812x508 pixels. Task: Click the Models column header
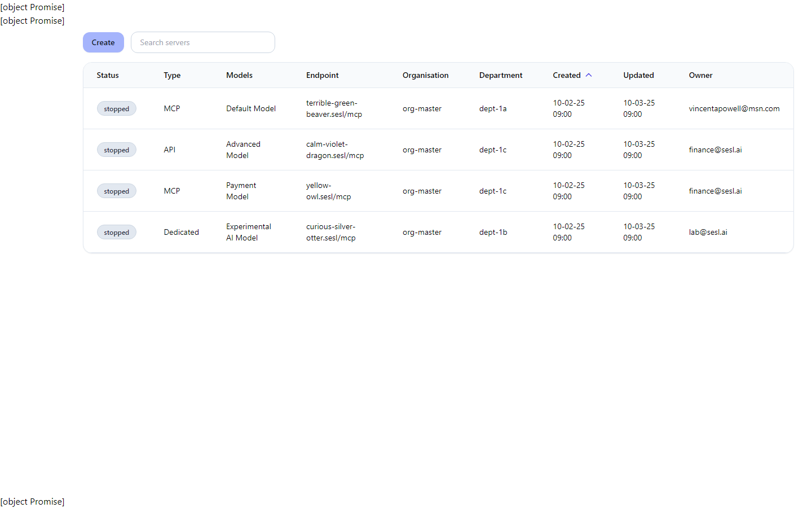click(x=239, y=75)
